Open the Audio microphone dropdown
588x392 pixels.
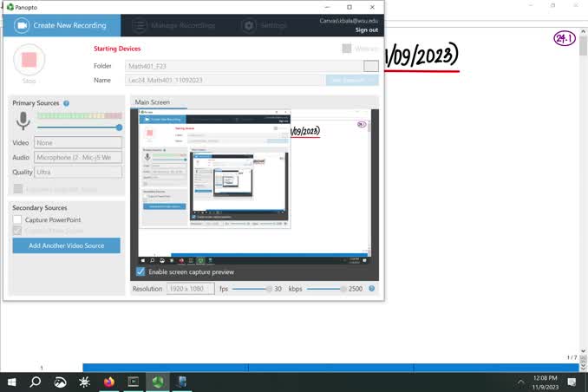78,158
